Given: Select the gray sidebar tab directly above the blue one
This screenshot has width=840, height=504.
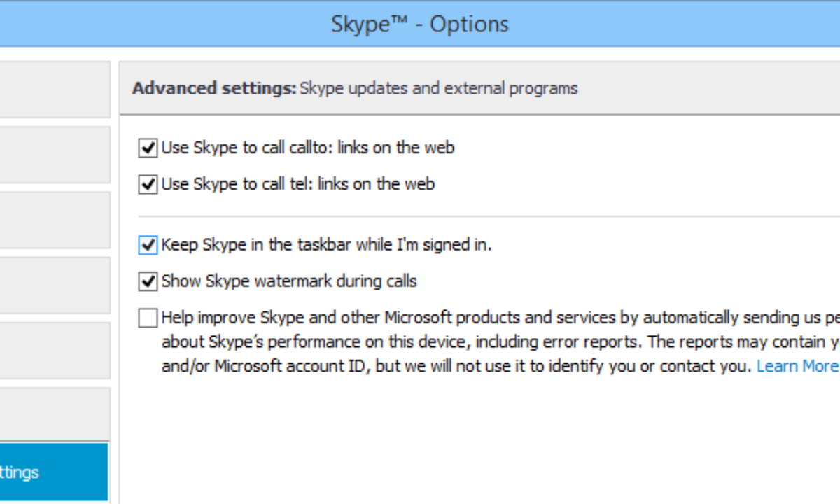Looking at the screenshot, I should (54, 414).
